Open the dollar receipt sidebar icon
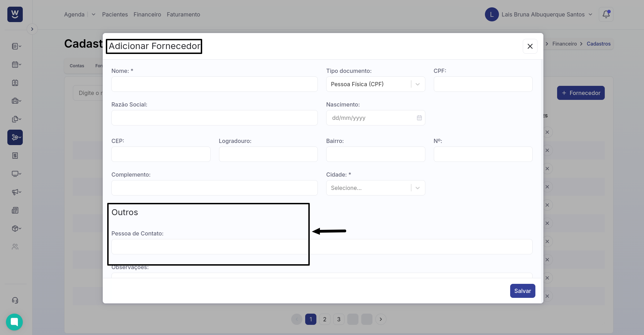This screenshot has width=644, height=335. tap(15, 156)
